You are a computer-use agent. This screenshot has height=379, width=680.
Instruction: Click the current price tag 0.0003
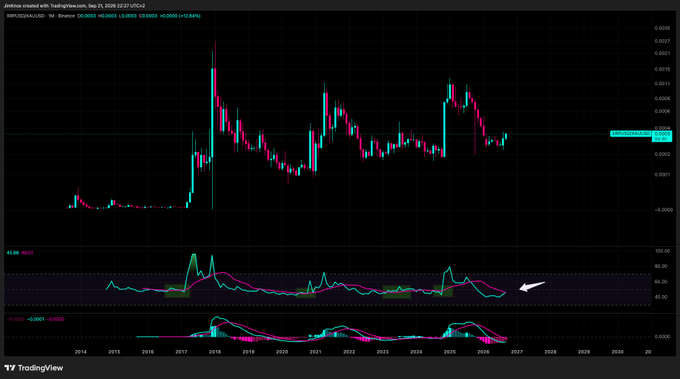pyautogui.click(x=662, y=137)
